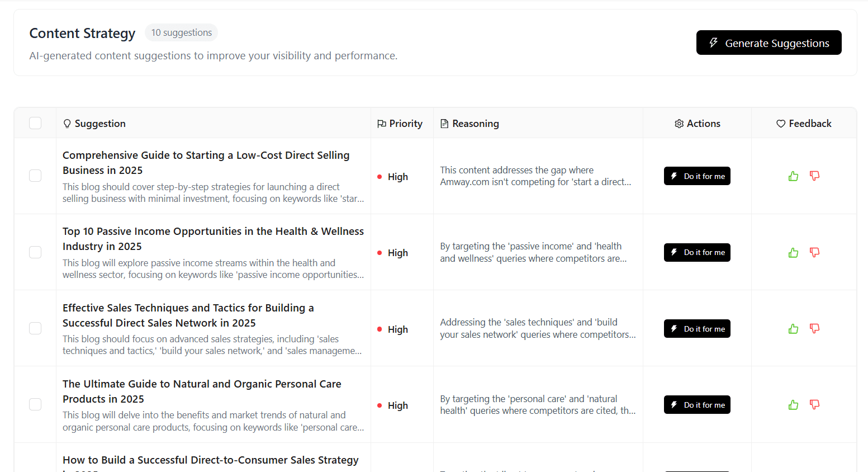Click the flag icon beside the Priority header
This screenshot has width=868, height=472.
pyautogui.click(x=383, y=123)
